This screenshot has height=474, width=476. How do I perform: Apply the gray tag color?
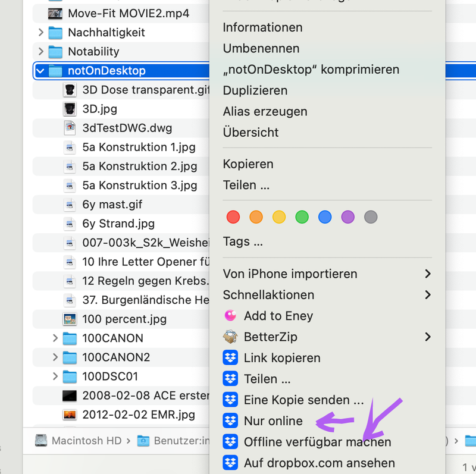(371, 217)
